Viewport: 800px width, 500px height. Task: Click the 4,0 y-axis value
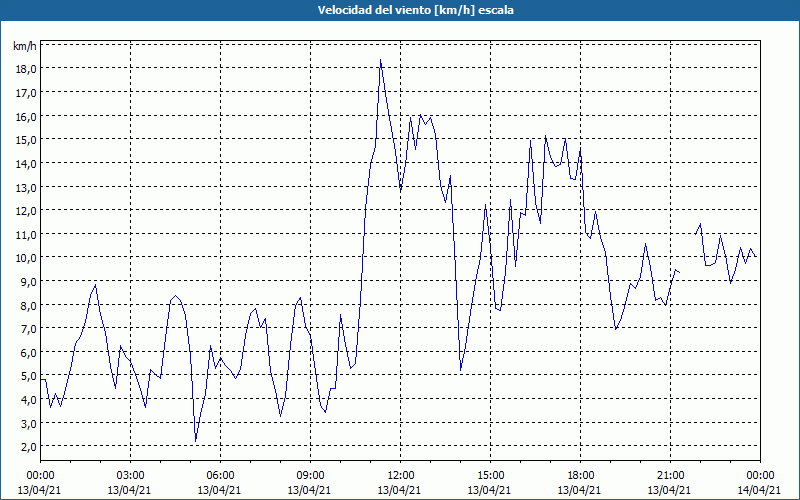coord(28,400)
